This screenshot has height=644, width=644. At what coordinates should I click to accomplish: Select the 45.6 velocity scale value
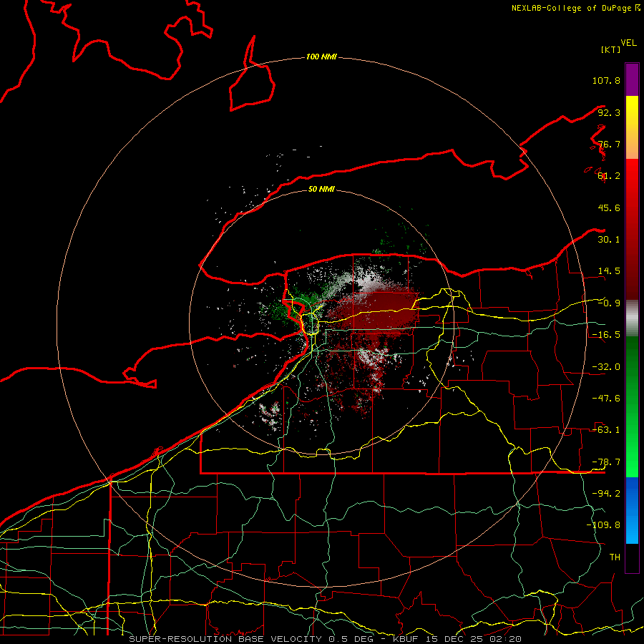(x=609, y=208)
